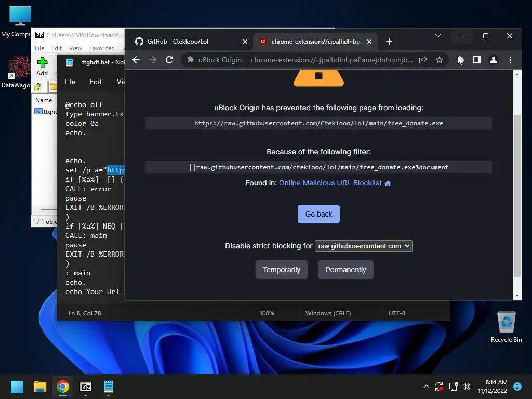
Task: Click Temporarily to disable strict blocking
Action: 281,270
